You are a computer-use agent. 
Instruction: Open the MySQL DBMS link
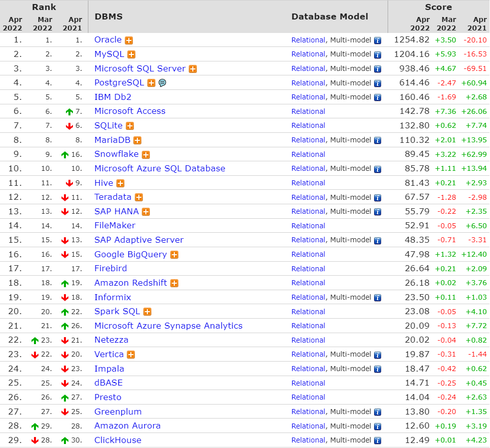coord(109,54)
